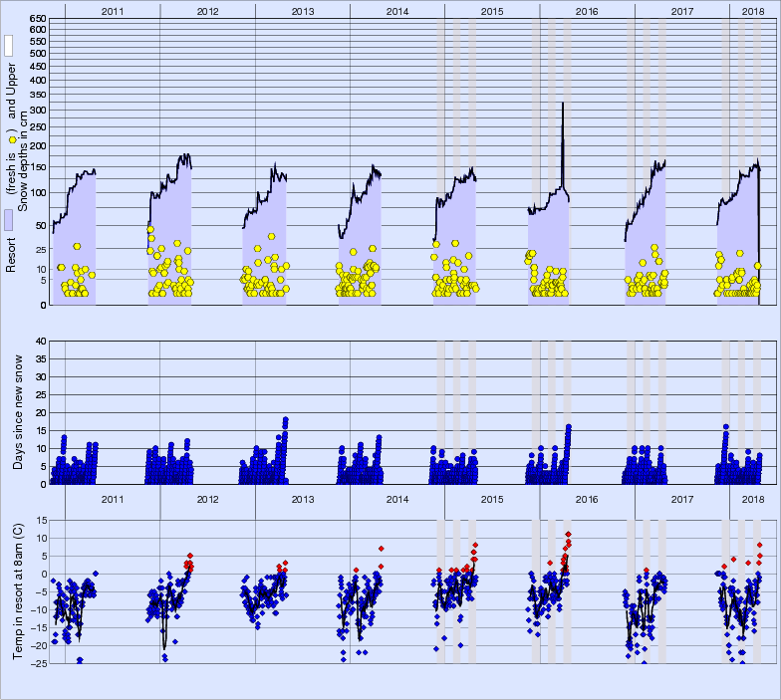Select 2011 in the top year header
The width and height of the screenshot is (781, 700).
pos(112,11)
